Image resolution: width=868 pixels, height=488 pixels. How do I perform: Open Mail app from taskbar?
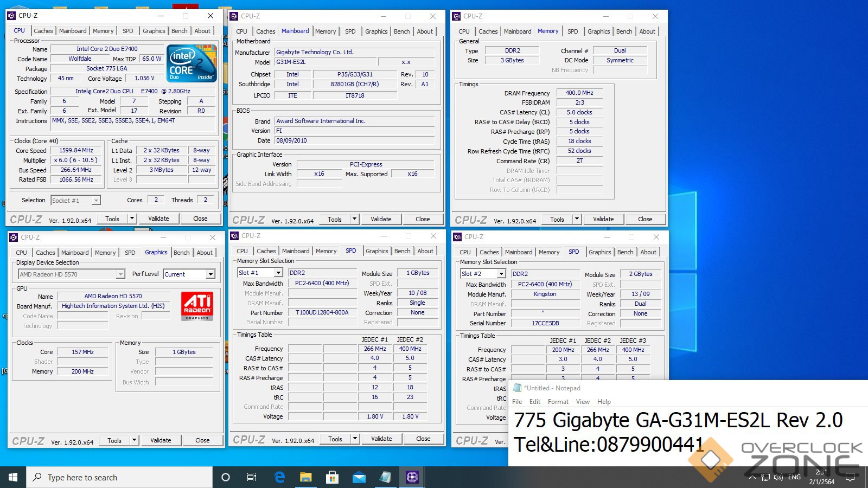click(x=359, y=477)
